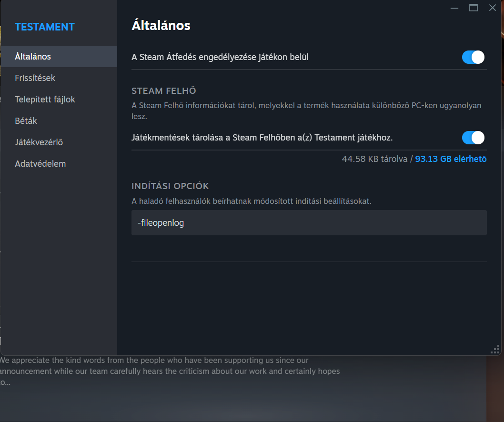The height and width of the screenshot is (422, 504).
Task: Toggle the Steam Átfedés in-game switch
Action: tap(473, 57)
